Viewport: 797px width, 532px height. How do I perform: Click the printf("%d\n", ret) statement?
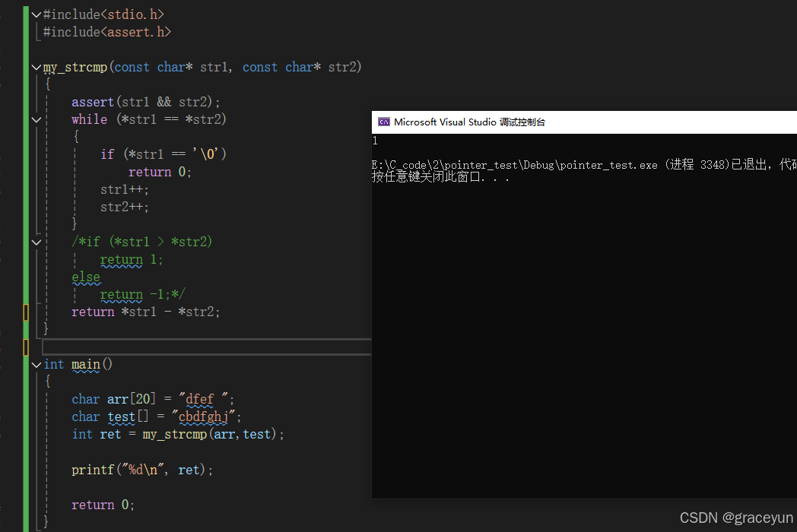pos(141,470)
